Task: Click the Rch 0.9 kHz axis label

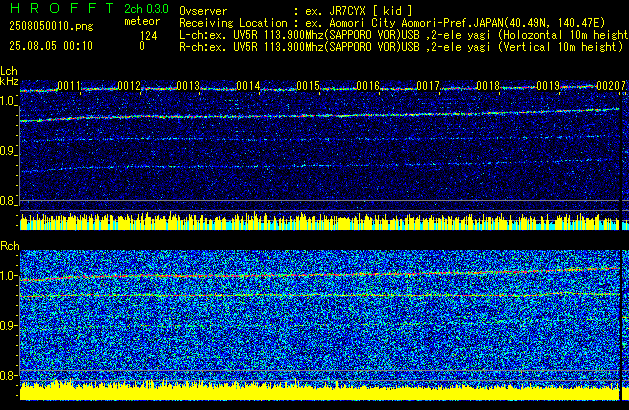Action: (8, 325)
